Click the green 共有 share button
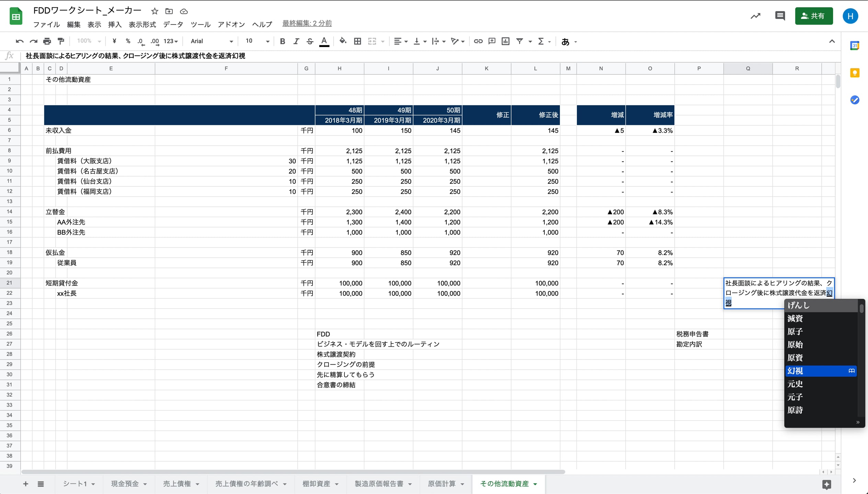The width and height of the screenshot is (868, 494). pos(813,16)
